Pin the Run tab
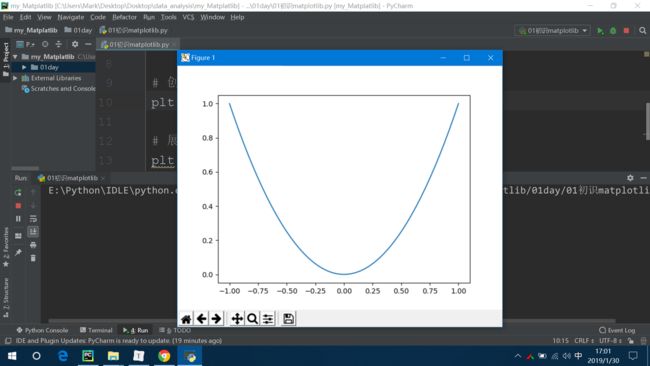 18,252
